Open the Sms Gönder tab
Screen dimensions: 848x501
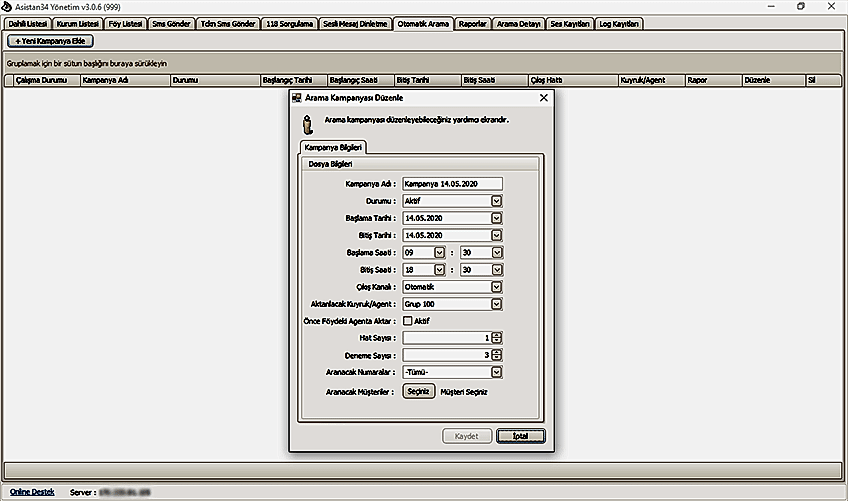(170, 23)
